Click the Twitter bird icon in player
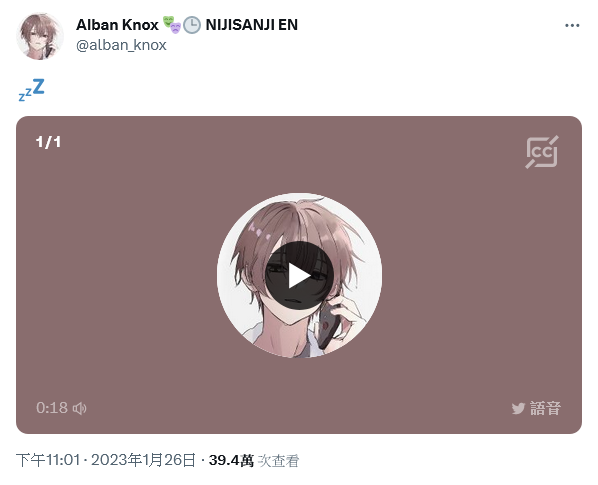 (518, 408)
